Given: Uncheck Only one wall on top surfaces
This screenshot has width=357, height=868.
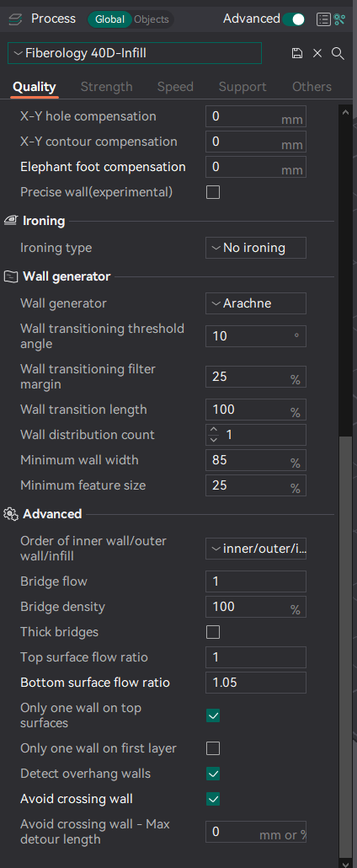Looking at the screenshot, I should pyautogui.click(x=213, y=715).
